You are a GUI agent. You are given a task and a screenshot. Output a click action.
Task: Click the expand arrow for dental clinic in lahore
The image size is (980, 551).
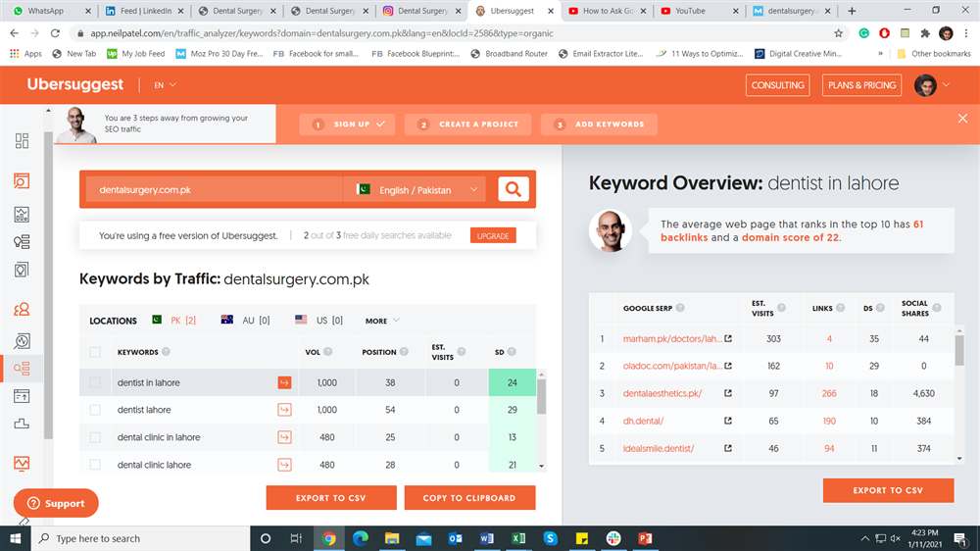284,437
